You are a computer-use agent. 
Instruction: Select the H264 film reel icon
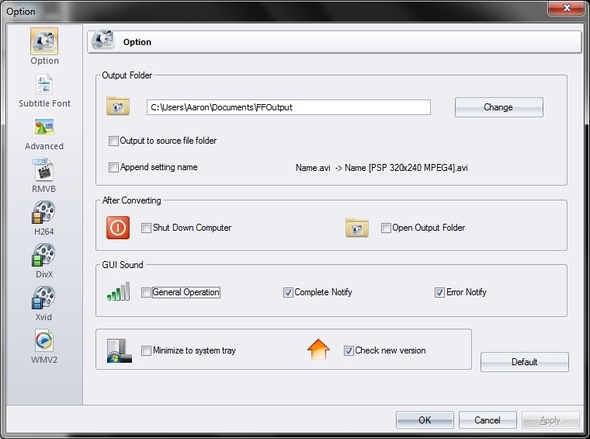point(44,212)
